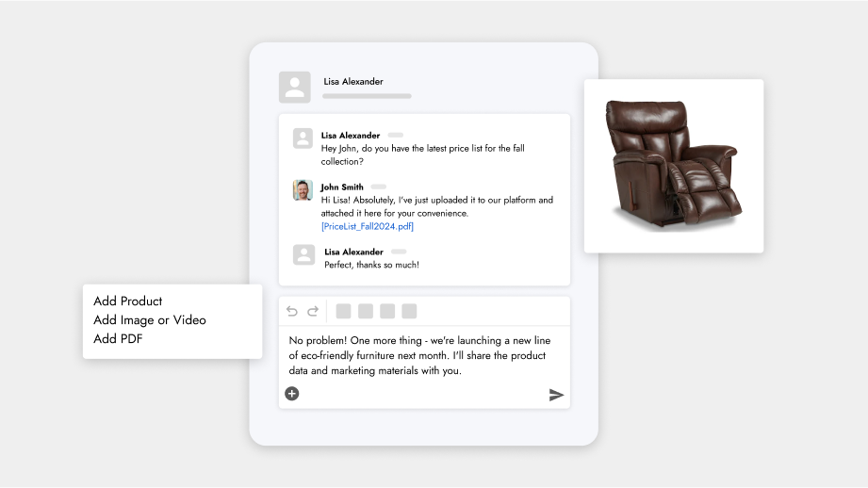
Task: Open the brown leather recliner product image
Action: pos(673,165)
